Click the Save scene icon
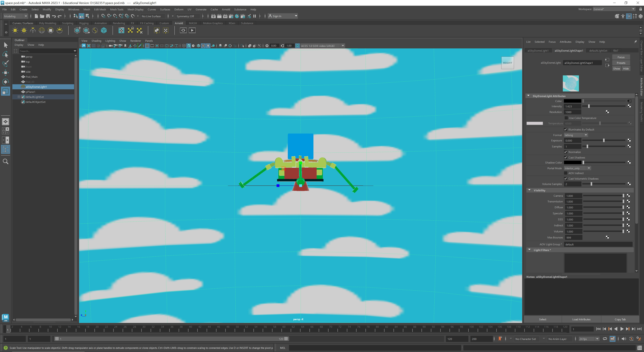The width and height of the screenshot is (644, 352). pyautogui.click(x=48, y=16)
